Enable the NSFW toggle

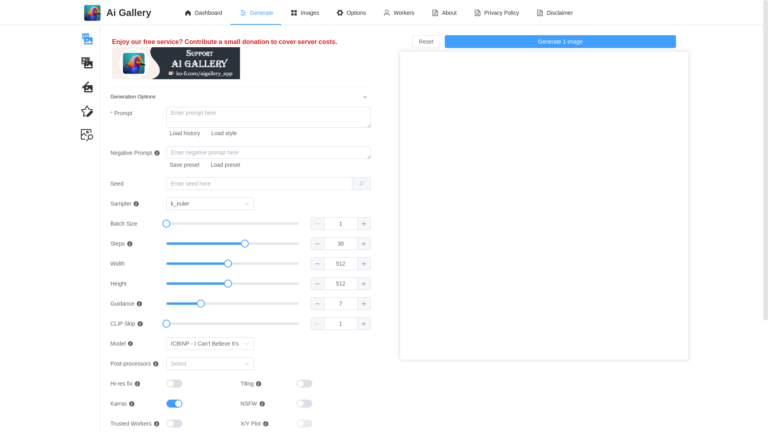coord(304,403)
